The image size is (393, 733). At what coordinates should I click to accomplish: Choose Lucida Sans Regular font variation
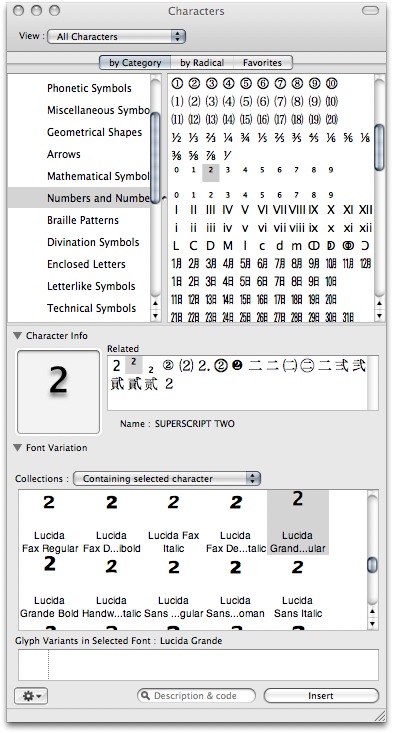(x=173, y=588)
